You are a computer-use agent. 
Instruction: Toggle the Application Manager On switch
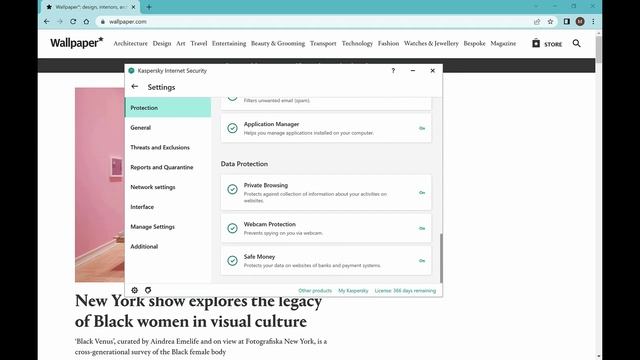coord(422,128)
